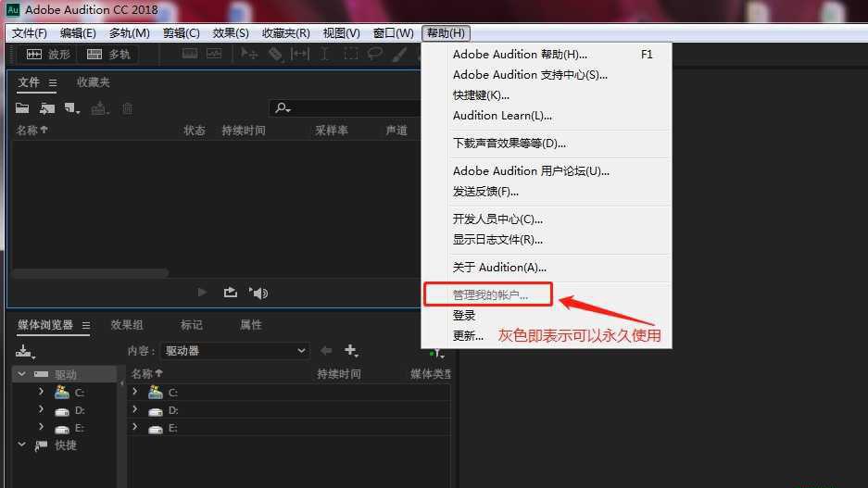The image size is (868, 488).
Task: Select the Paintbrush Selection tool
Action: coord(399,54)
